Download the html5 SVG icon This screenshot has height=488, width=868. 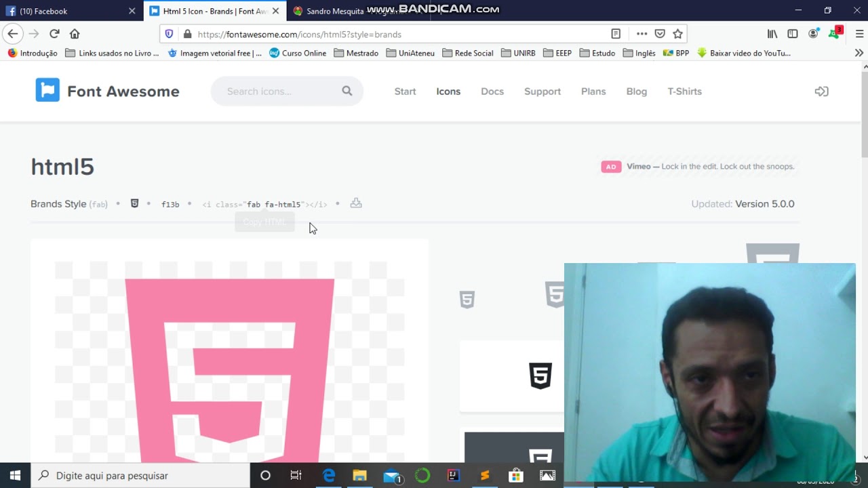tap(356, 203)
